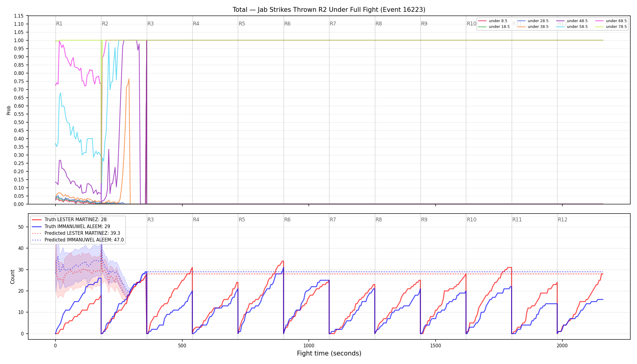Select the 'under 18.5' legend label
The height and width of the screenshot is (364, 637).
(499, 27)
